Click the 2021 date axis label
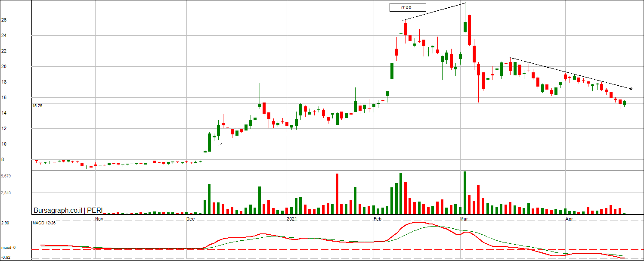The width and height of the screenshot is (644, 261). pyautogui.click(x=292, y=219)
